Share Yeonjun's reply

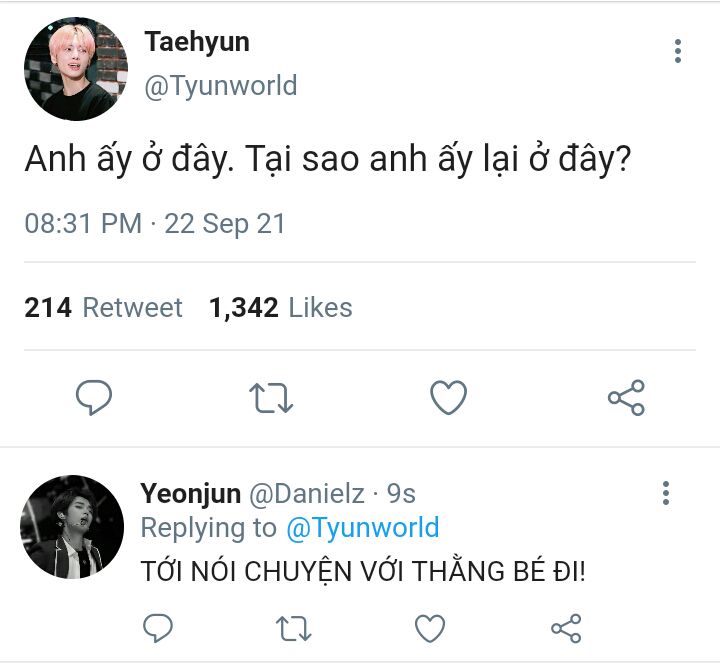click(566, 628)
